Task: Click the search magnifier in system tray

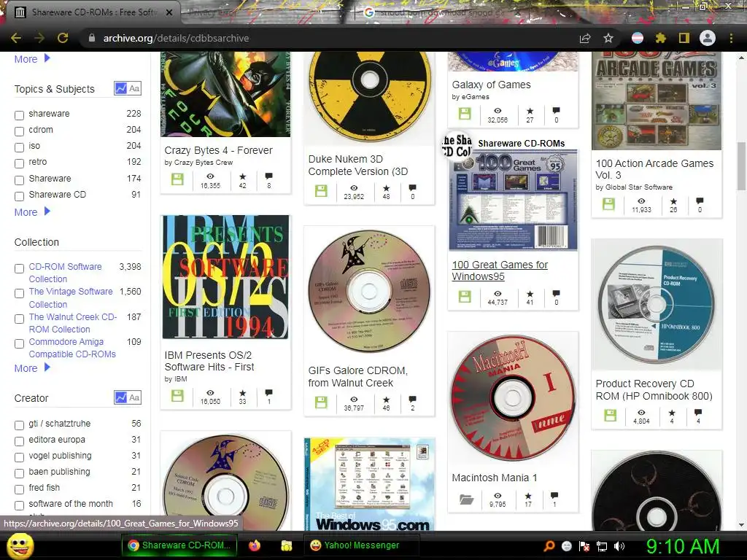Action: tap(549, 546)
